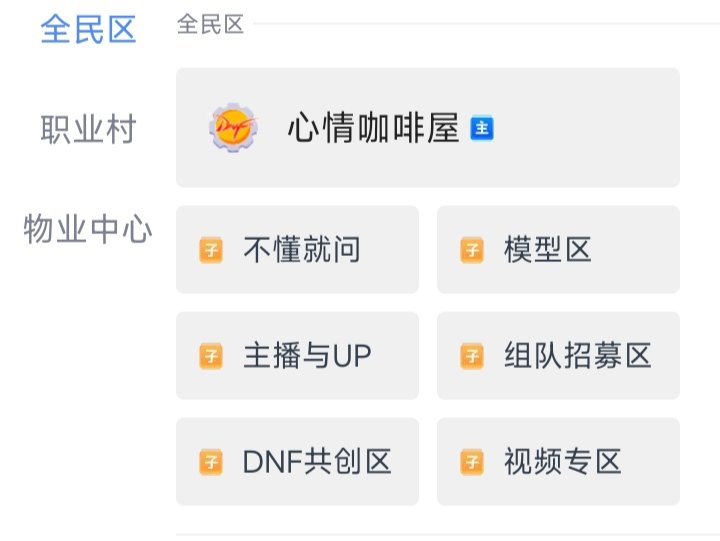Image resolution: width=720 pixels, height=541 pixels.
Task: Open the 物业中心 sidebar tab
Action: pos(88,230)
